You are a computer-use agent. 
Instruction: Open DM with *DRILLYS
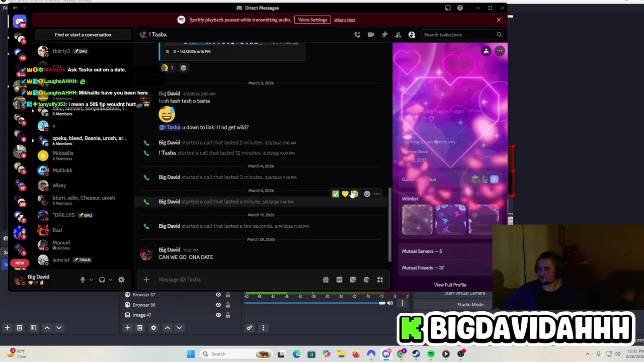click(83, 215)
